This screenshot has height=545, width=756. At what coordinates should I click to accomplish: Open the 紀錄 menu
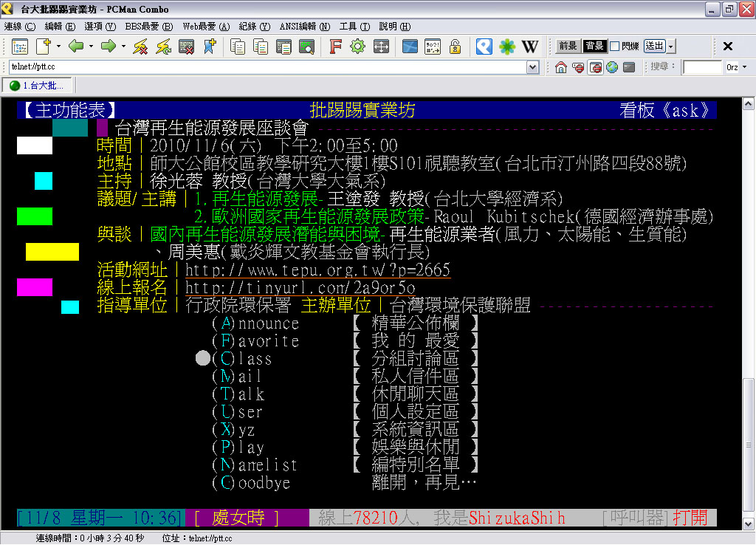pos(255,27)
